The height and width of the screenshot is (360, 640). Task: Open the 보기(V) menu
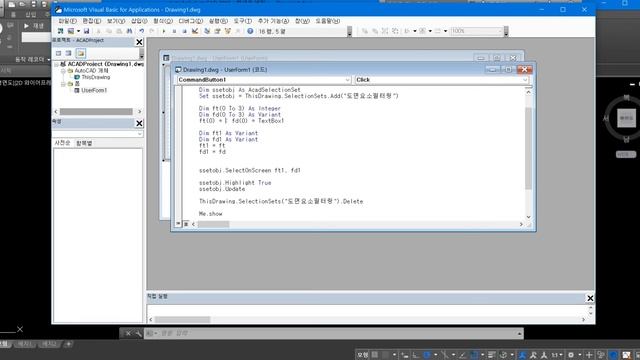(x=116, y=21)
